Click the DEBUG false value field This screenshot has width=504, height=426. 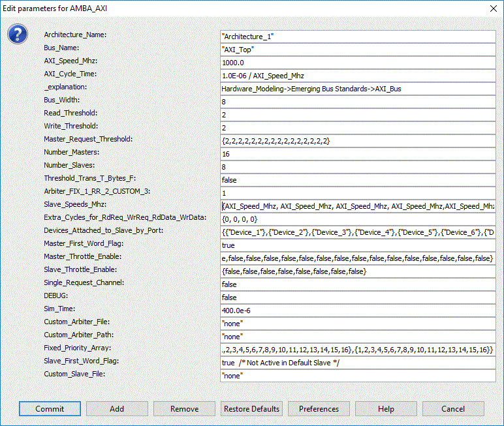click(x=358, y=297)
